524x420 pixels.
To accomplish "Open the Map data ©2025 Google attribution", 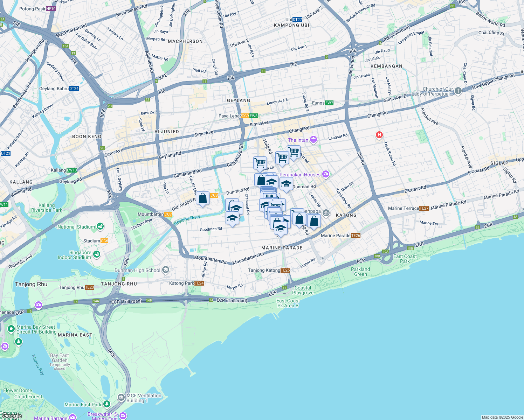I will point(502,417).
